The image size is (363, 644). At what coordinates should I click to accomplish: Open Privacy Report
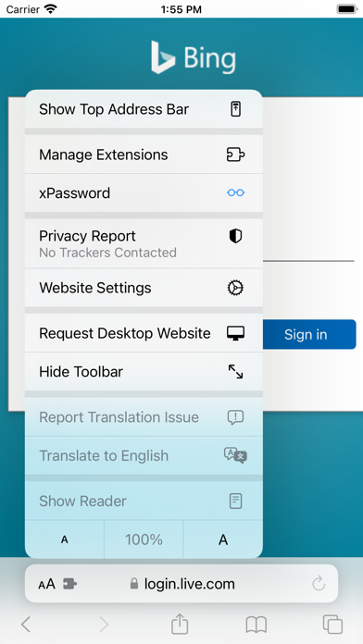144,243
